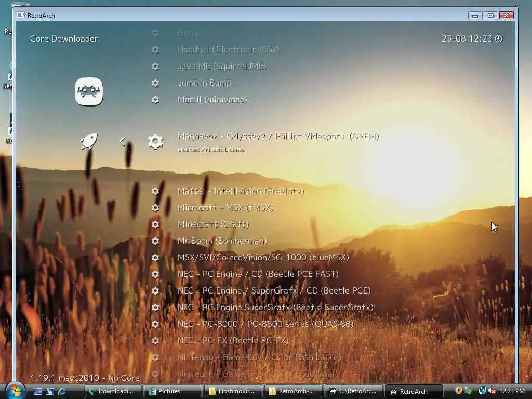The image size is (532, 399).
Task: Launch Internet Explorer from quick launch
Action: point(62,391)
